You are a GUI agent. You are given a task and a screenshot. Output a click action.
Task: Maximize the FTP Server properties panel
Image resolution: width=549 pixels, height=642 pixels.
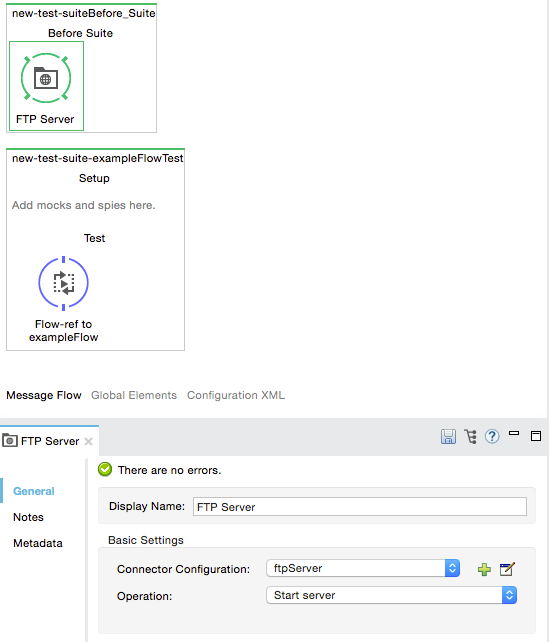535,436
